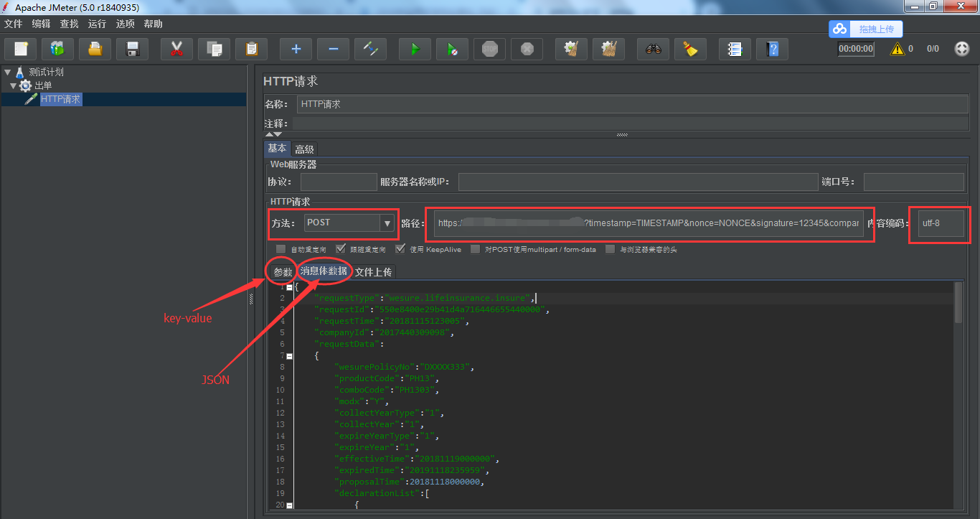Click the comment panel collapse arrows
The image size is (980, 519).
click(273, 134)
